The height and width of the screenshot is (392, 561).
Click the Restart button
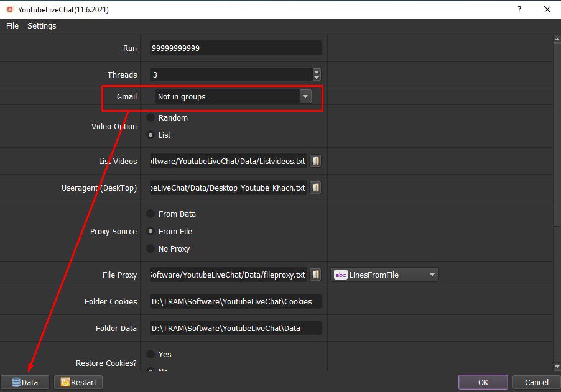tap(78, 382)
